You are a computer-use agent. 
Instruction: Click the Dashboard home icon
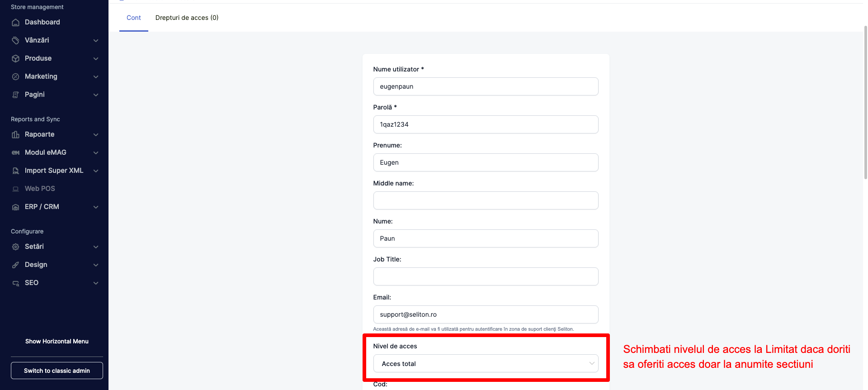(16, 23)
